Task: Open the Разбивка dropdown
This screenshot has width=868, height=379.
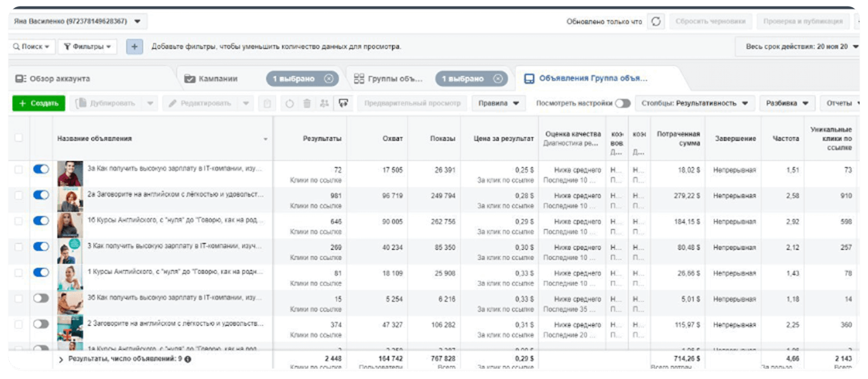Action: [787, 103]
